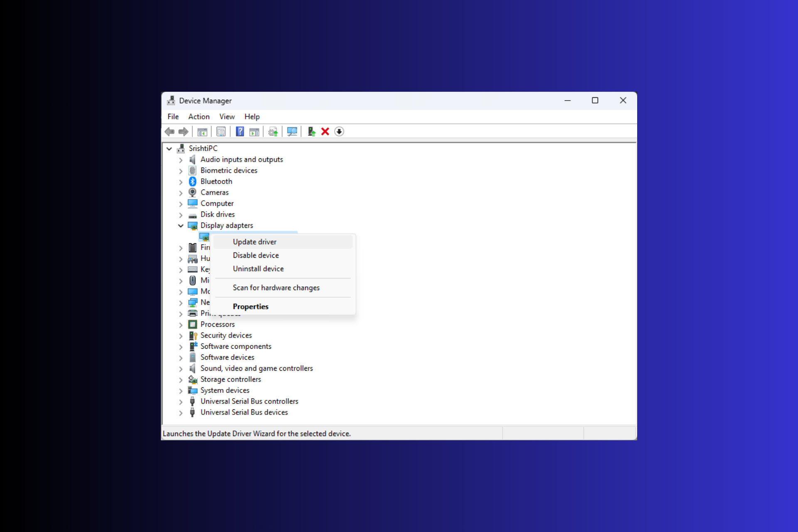Expand the Bluetooth category
This screenshot has height=532, width=798.
click(x=180, y=181)
